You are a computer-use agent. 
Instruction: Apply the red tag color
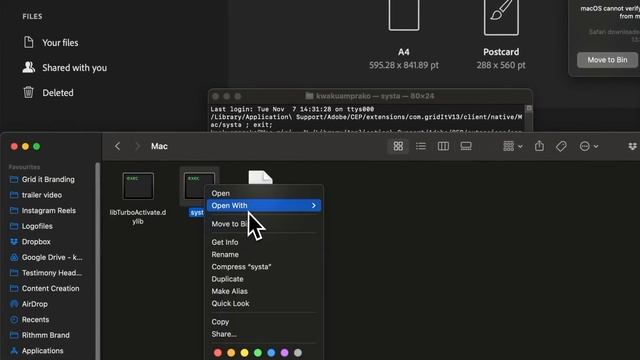click(x=218, y=353)
